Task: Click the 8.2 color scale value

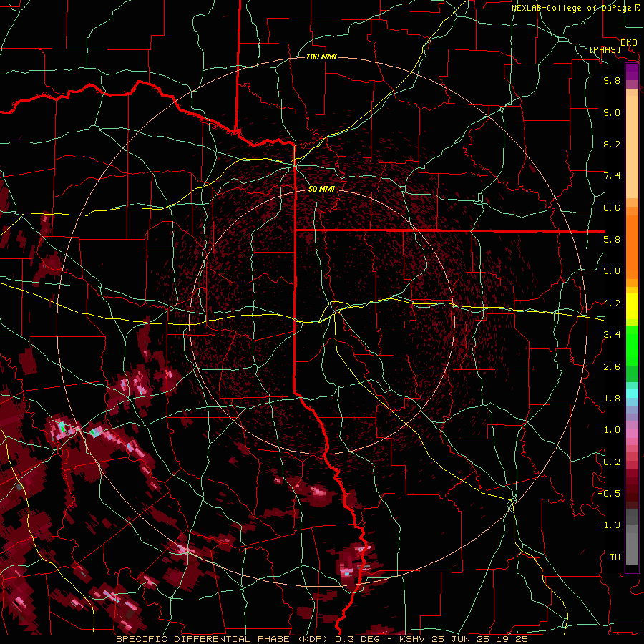Action: click(x=612, y=144)
